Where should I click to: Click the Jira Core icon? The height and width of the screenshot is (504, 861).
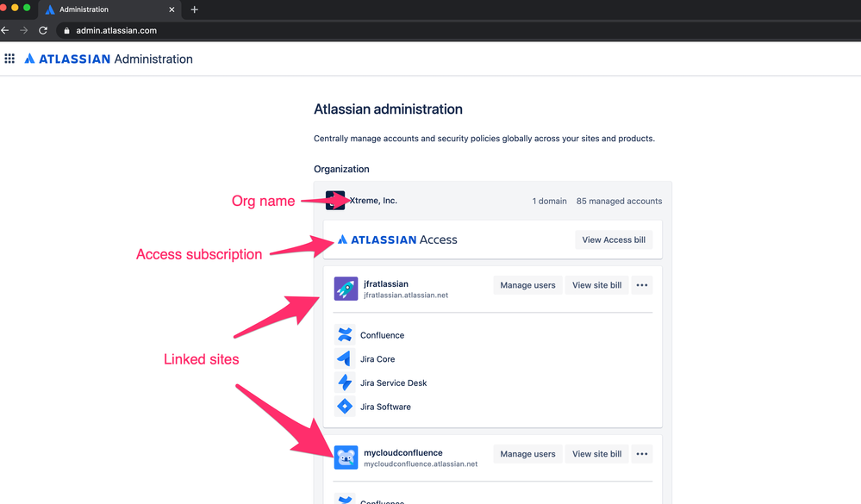[x=345, y=358]
